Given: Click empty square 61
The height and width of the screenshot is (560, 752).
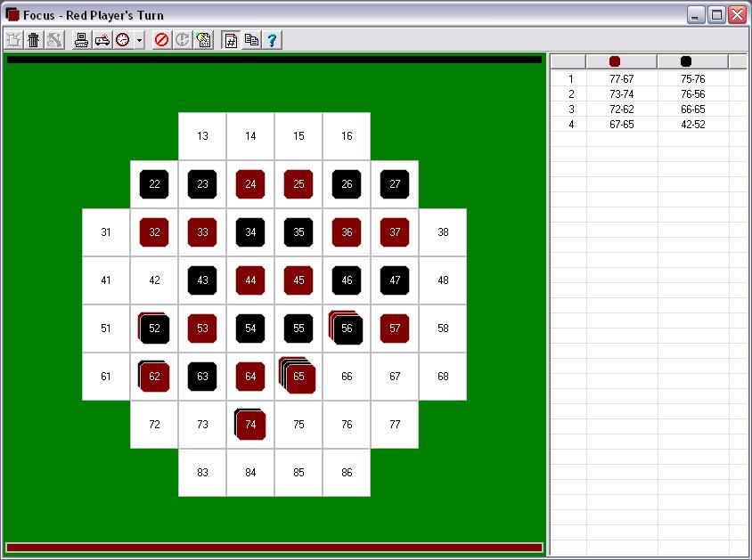Looking at the screenshot, I should click(x=106, y=377).
